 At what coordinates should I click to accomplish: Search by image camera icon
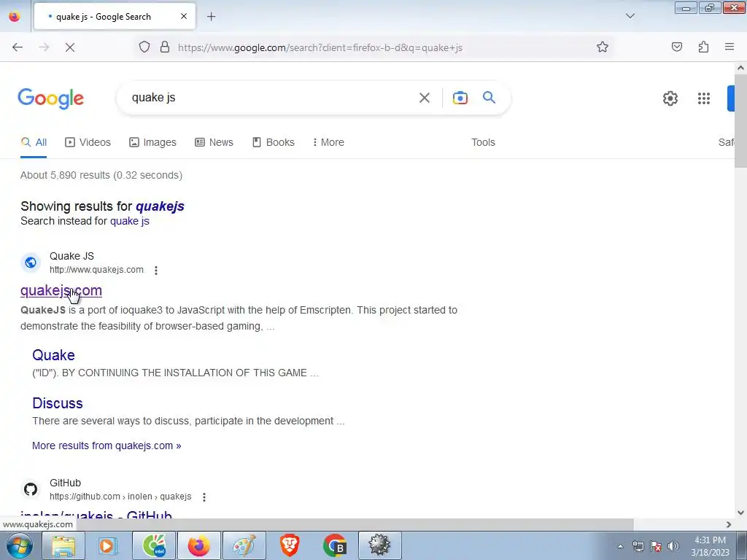tap(460, 98)
